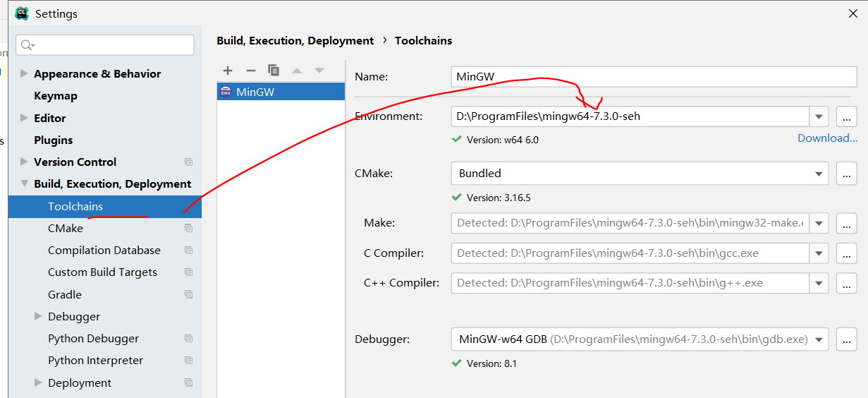Open Gradle settings page
Screen dimensions: 868x398
click(x=65, y=294)
